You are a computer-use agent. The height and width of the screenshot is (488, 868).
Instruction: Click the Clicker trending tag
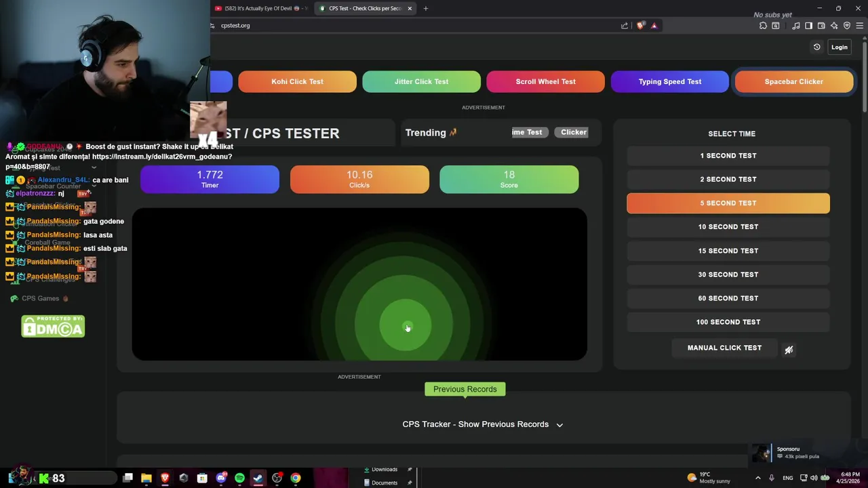click(574, 132)
